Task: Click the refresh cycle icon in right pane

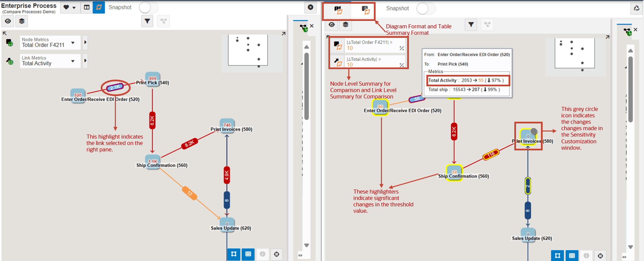Action: coord(637,8)
